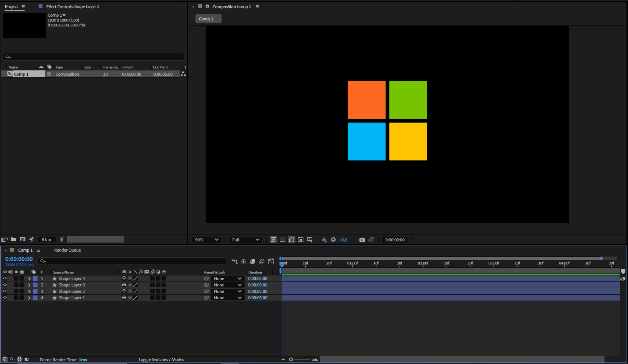This screenshot has width=628, height=364.
Task: Open the Composition Mini-Flowchart in timeline
Action: [234, 261]
